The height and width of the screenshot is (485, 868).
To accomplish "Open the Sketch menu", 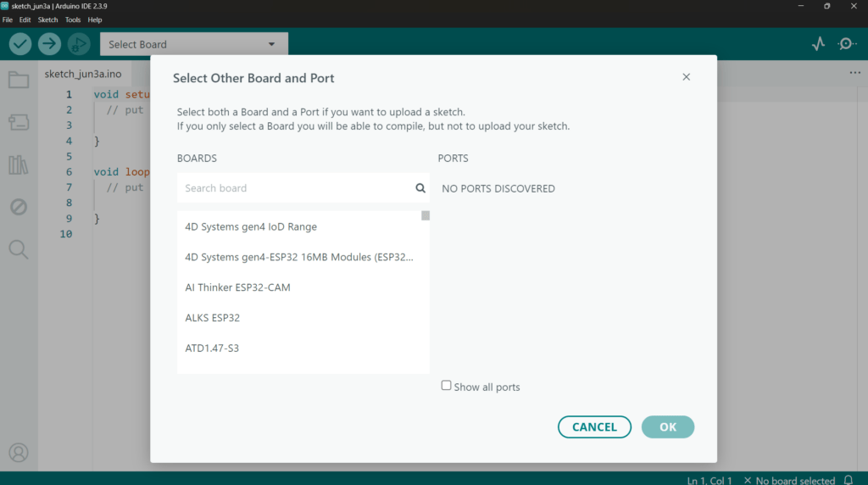I will [47, 20].
